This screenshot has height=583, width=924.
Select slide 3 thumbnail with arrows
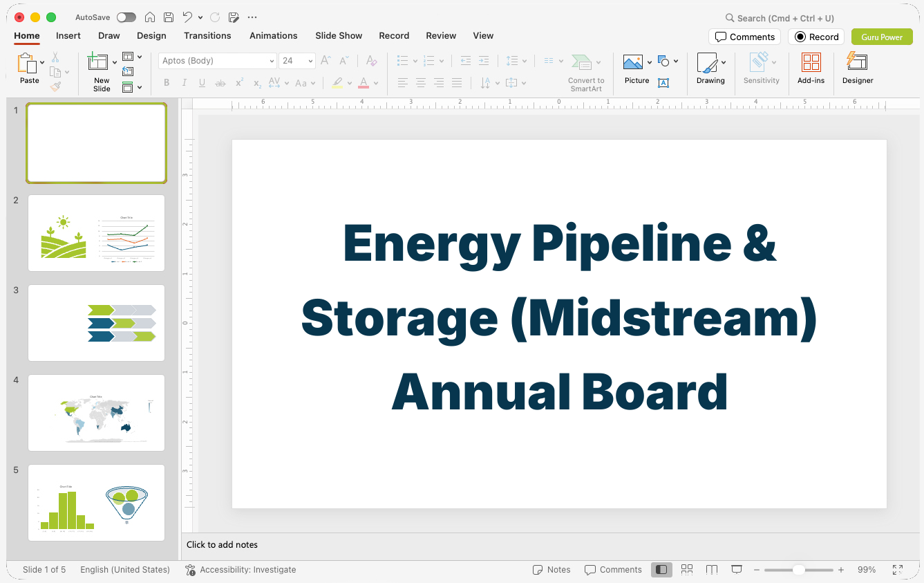click(96, 323)
